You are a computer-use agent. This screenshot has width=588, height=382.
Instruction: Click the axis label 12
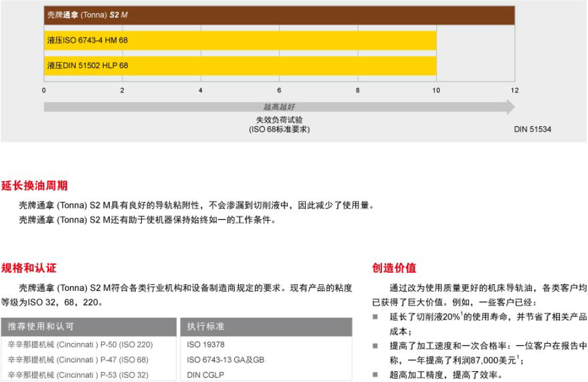515,91
